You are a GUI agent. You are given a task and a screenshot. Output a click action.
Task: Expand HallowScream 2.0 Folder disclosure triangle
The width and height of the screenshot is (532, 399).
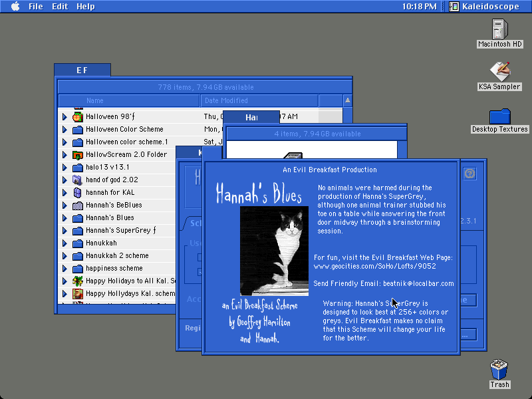click(65, 155)
